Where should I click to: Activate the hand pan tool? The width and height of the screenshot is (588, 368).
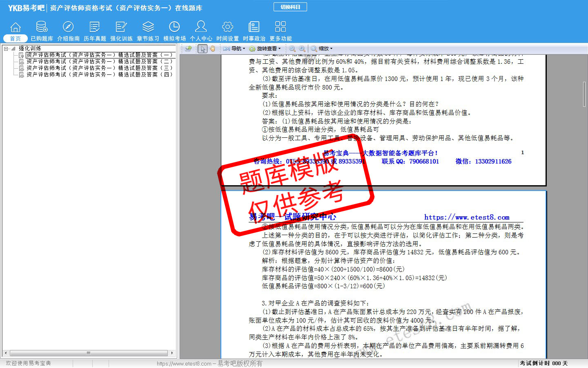pyautogui.click(x=212, y=49)
